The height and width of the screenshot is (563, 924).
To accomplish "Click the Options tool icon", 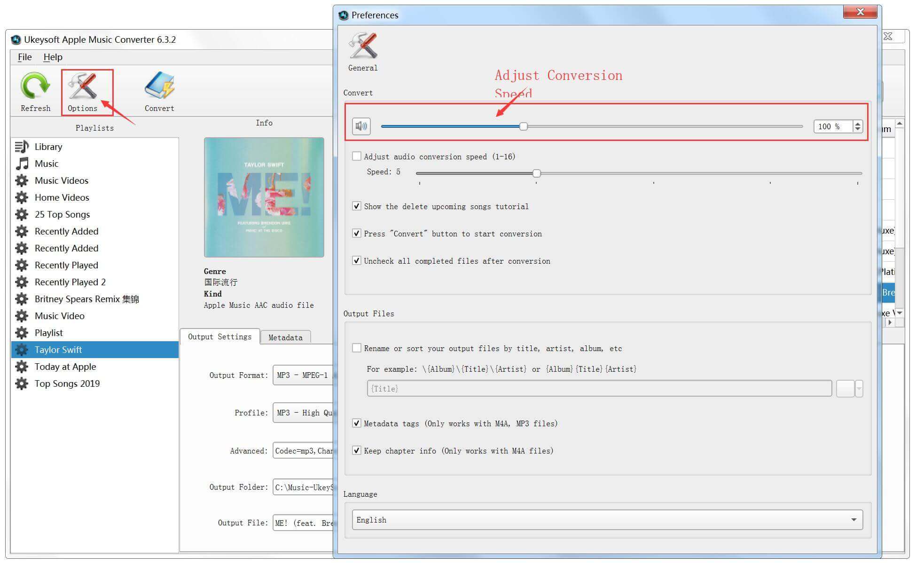I will tap(83, 86).
